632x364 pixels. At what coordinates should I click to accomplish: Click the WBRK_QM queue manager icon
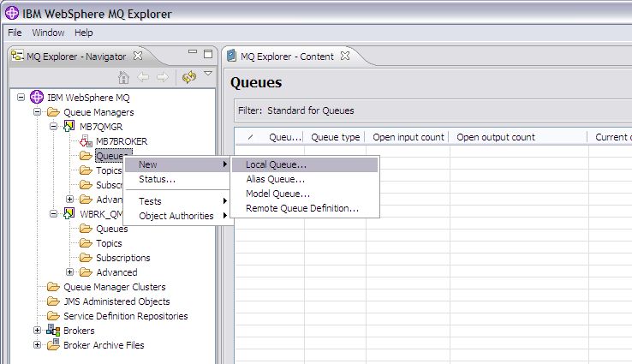coord(69,213)
